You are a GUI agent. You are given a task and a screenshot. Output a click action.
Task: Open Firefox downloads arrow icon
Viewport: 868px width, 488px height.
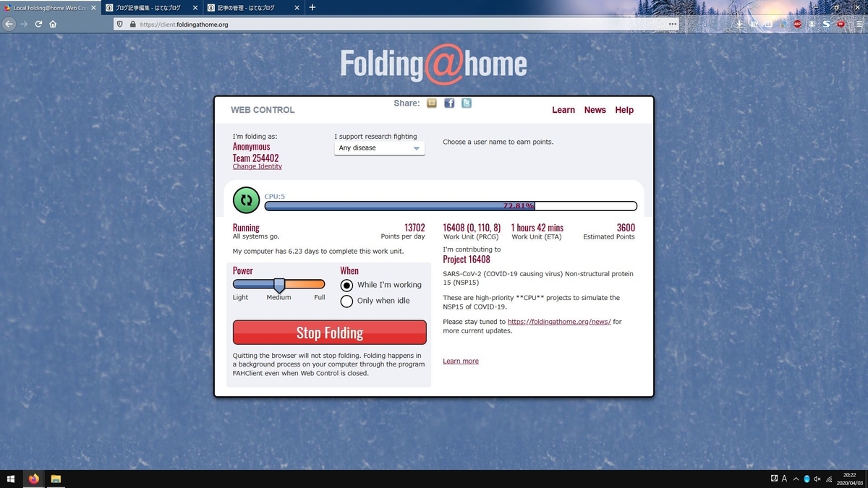tap(740, 24)
